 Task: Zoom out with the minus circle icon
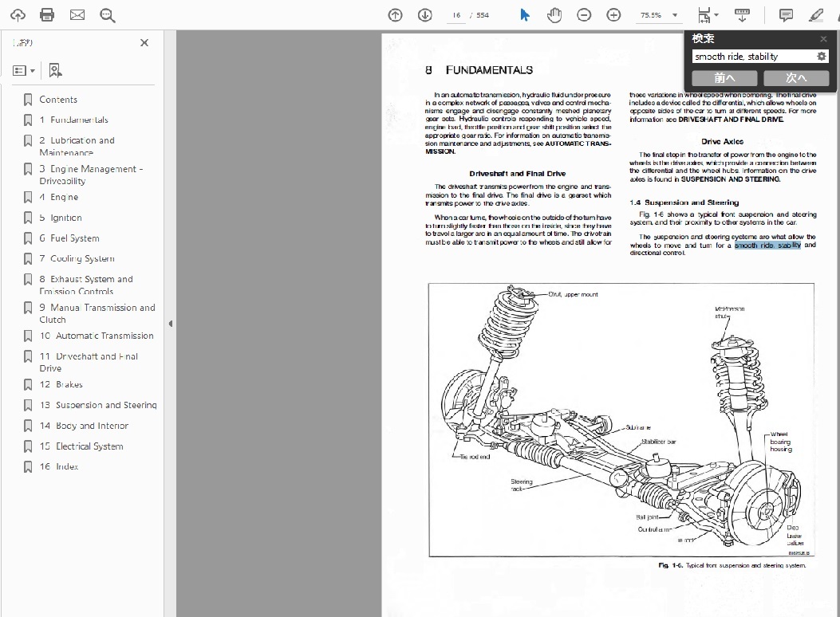point(584,15)
